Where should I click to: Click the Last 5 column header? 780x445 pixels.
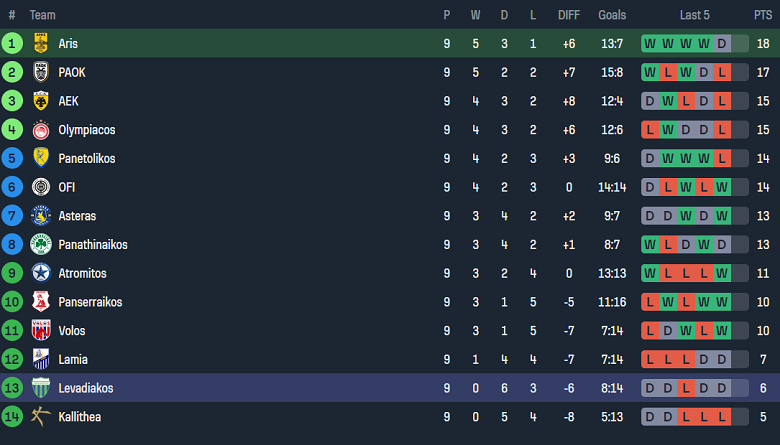[x=695, y=15]
